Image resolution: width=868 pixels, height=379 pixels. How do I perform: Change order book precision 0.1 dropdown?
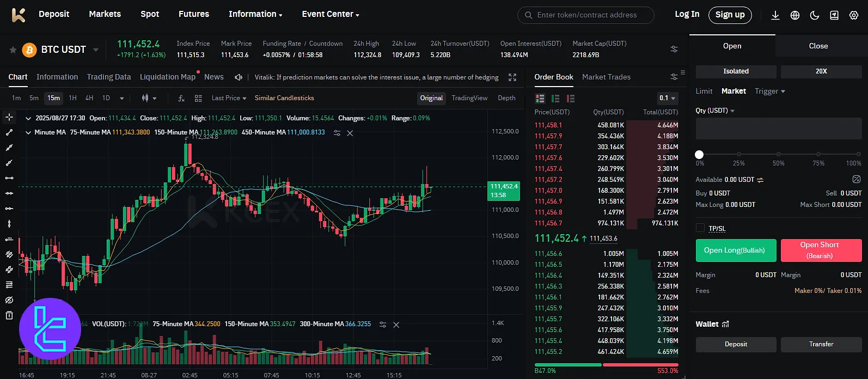668,98
